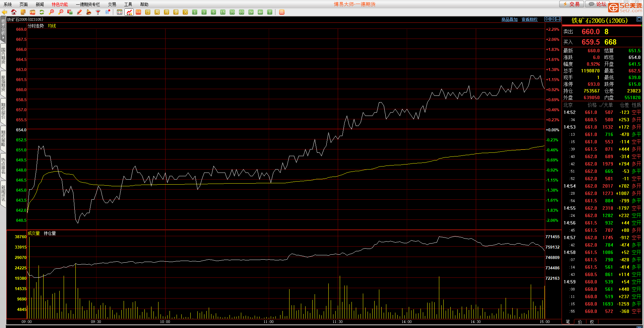Switch to the 笔 tab below trade list
Screen dimensions: 644x328
[568, 322]
